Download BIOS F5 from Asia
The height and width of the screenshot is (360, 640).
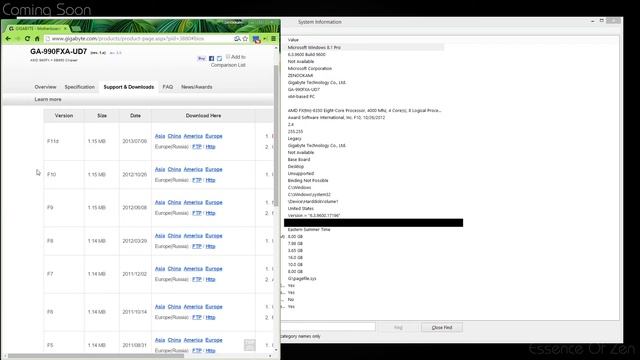pos(160,340)
